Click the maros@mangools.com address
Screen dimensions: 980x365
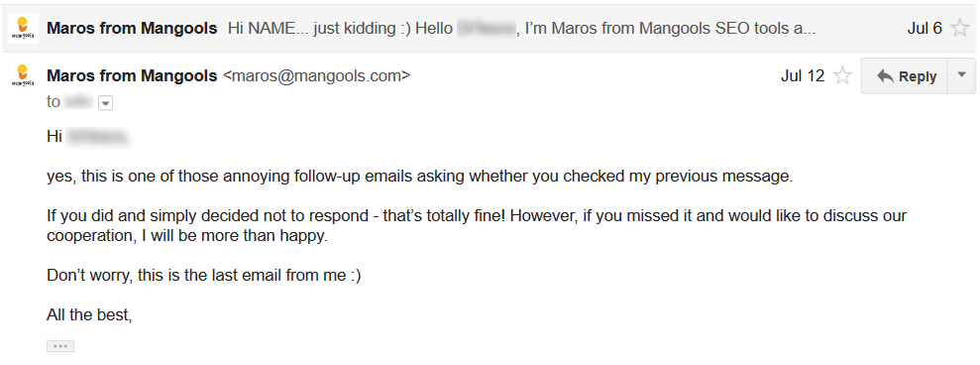317,75
